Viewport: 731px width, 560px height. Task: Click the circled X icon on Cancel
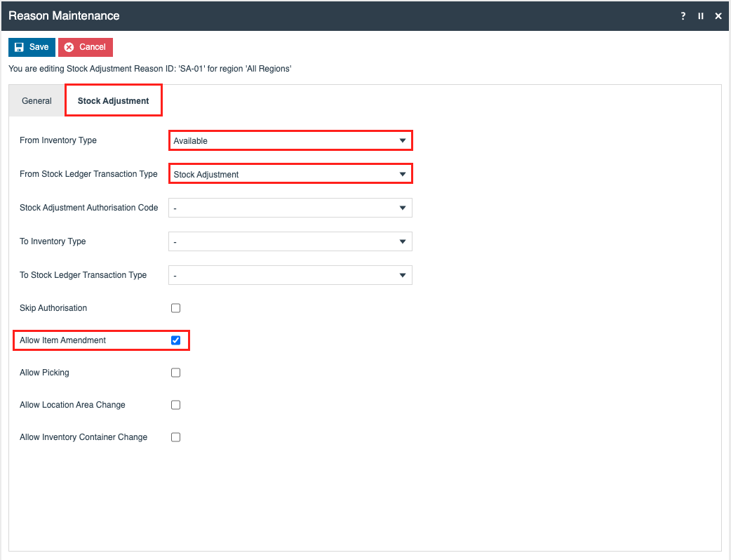point(69,47)
